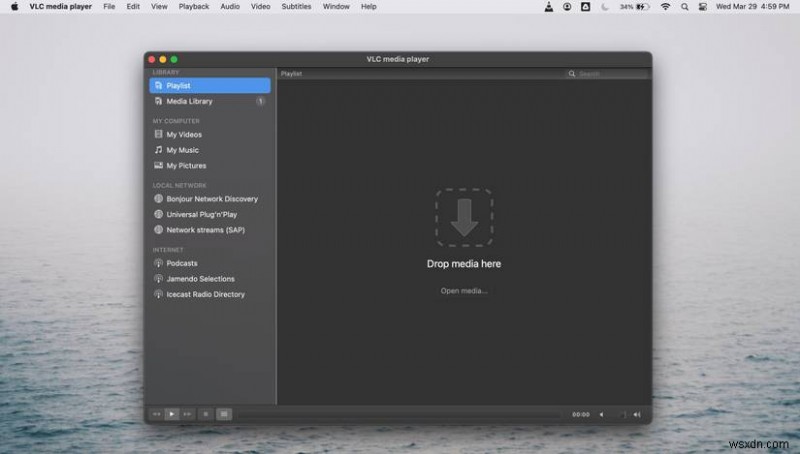Open the VLC media player app menu
Image resolution: width=800 pixels, height=454 pixels.
(x=61, y=7)
